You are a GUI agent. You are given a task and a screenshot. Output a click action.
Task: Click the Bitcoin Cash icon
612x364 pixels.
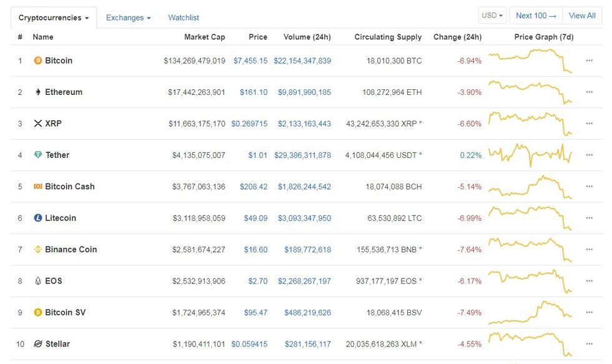pos(37,186)
